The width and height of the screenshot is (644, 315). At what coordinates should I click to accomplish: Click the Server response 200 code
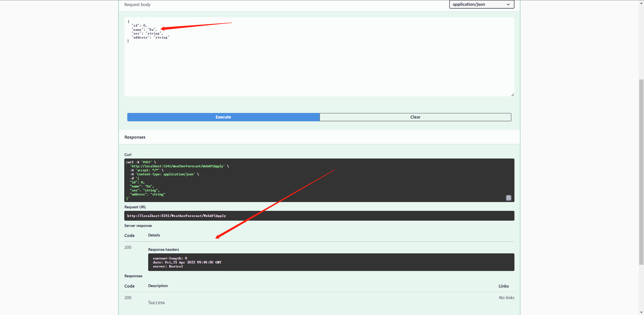[x=128, y=247]
